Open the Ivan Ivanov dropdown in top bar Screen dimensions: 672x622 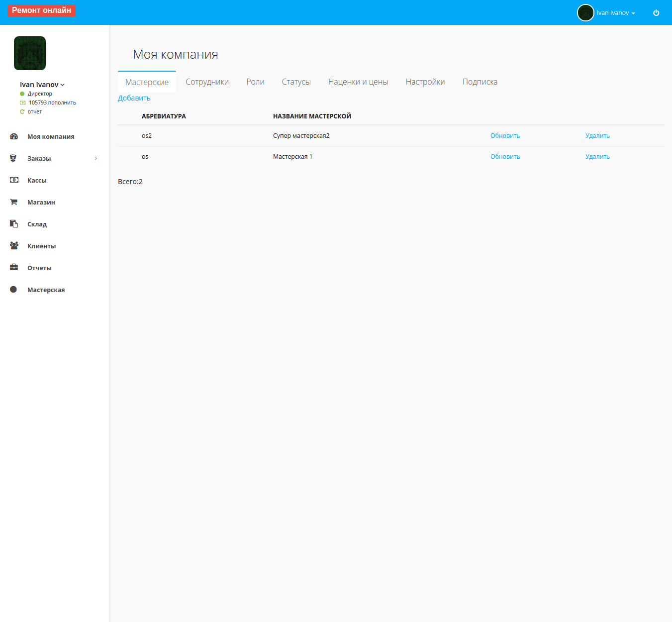pos(616,13)
